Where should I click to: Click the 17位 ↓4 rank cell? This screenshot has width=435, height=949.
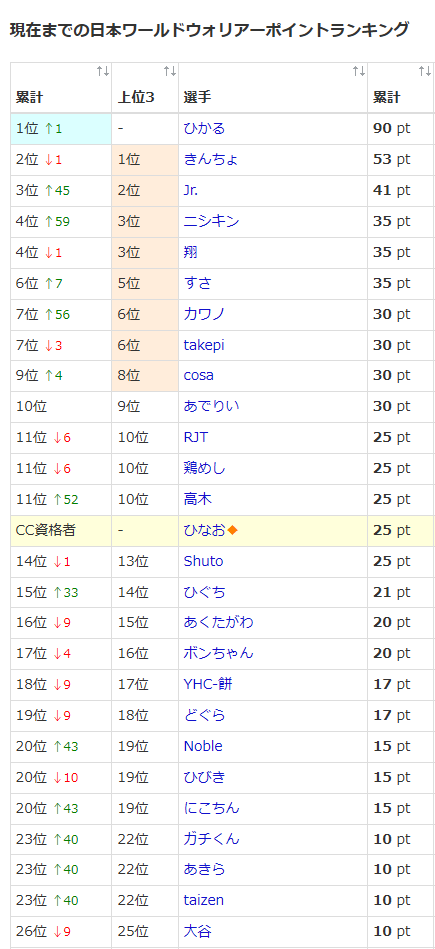61,653
